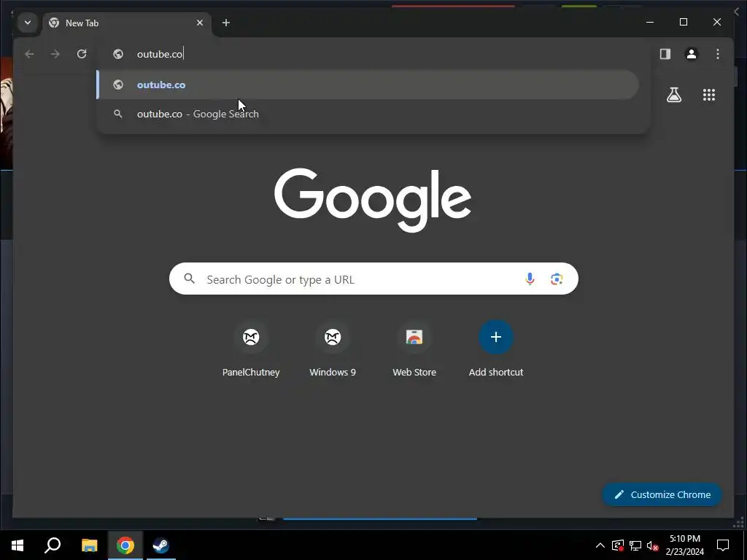Open the notification center icon

pyautogui.click(x=723, y=545)
